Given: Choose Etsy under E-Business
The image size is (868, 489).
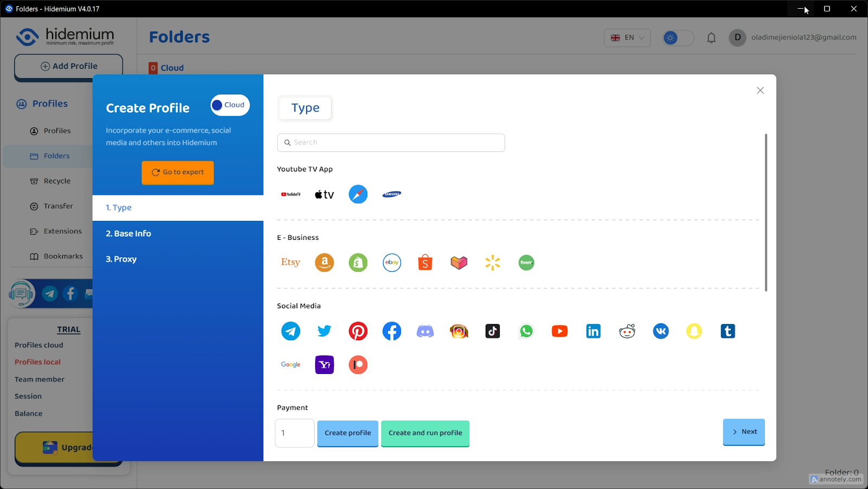Looking at the screenshot, I should [x=291, y=263].
